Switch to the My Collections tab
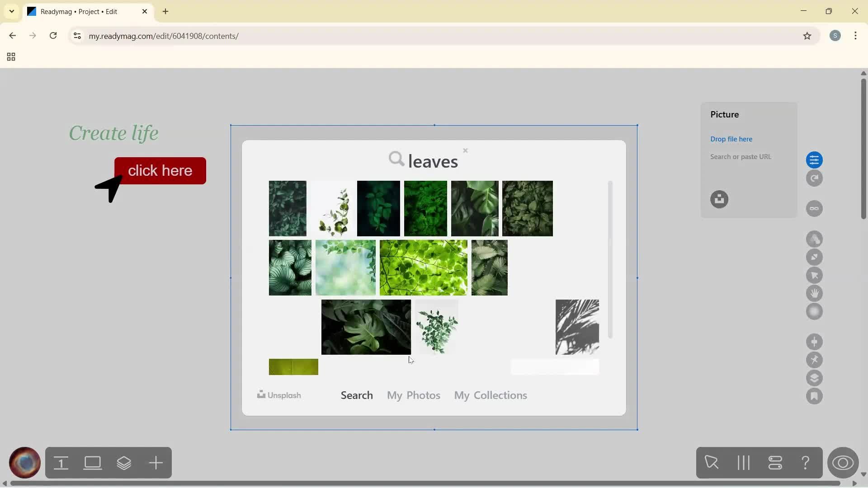This screenshot has height=488, width=868. click(x=491, y=395)
